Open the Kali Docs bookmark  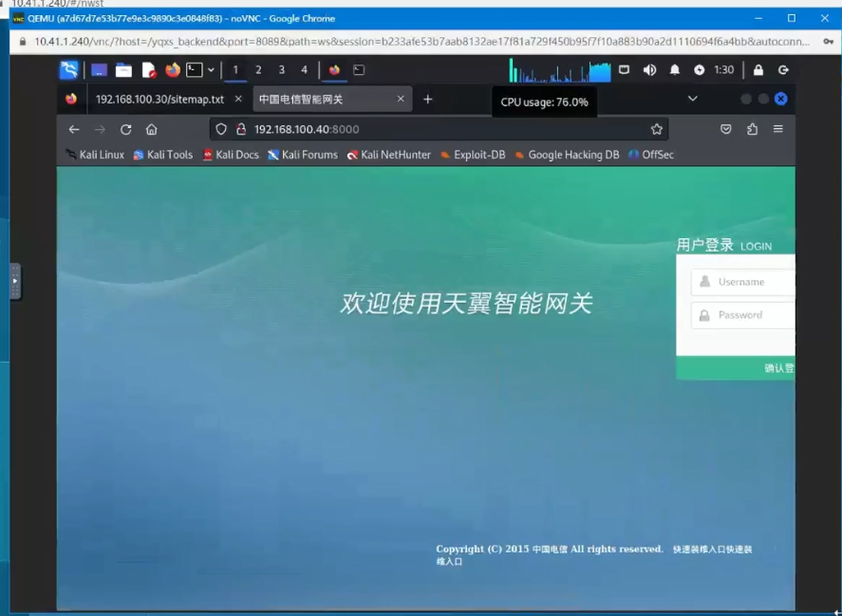click(x=231, y=156)
